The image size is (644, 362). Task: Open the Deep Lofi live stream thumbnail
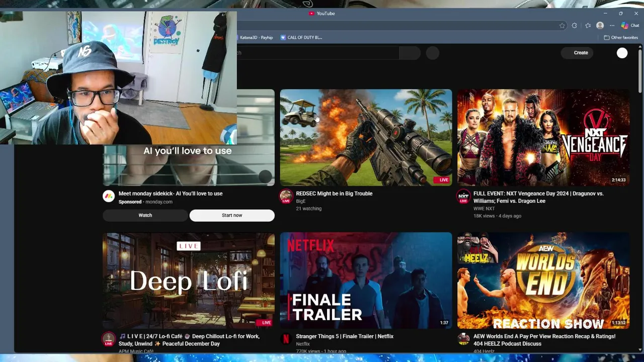click(189, 281)
